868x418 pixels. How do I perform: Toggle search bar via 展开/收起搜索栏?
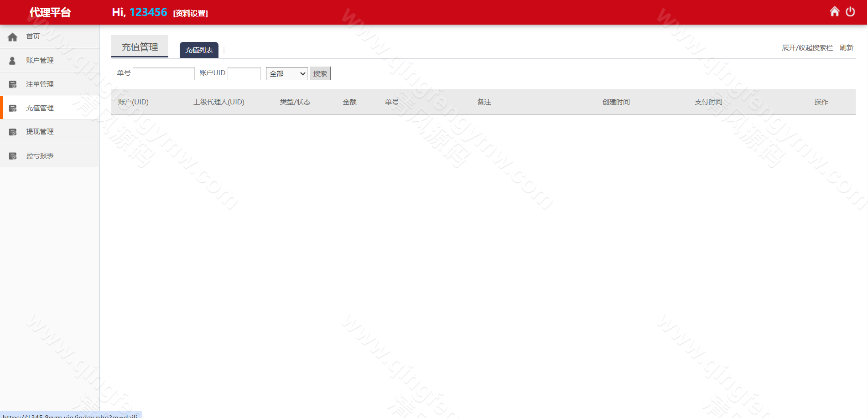click(x=807, y=48)
